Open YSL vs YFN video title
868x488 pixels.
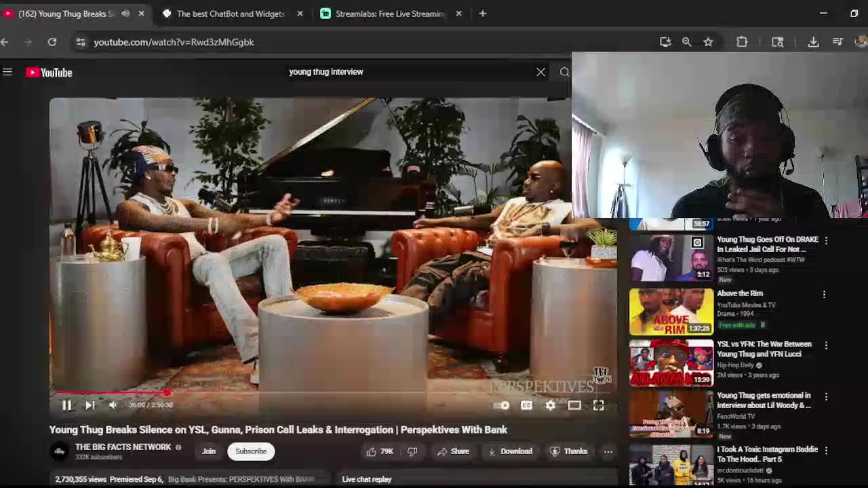764,349
